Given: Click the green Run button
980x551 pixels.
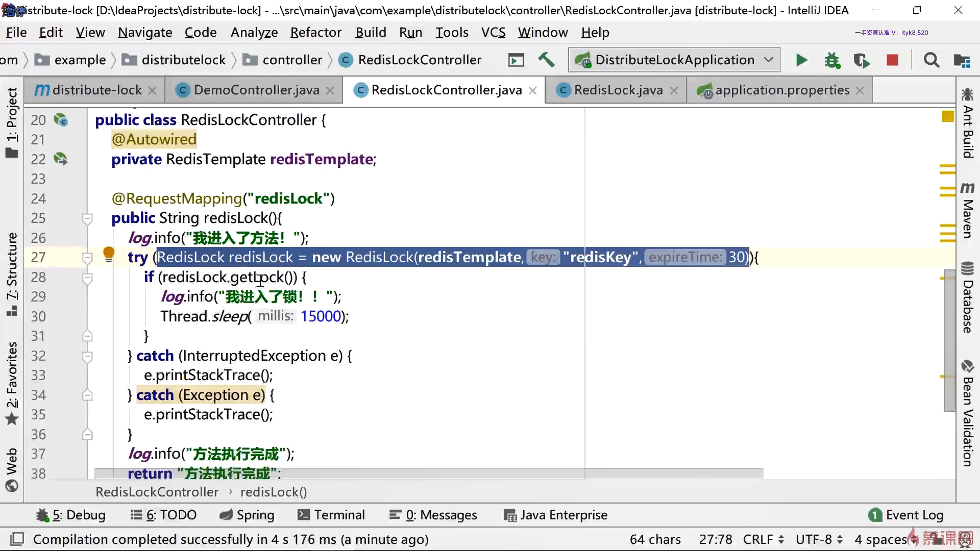Looking at the screenshot, I should [x=801, y=60].
